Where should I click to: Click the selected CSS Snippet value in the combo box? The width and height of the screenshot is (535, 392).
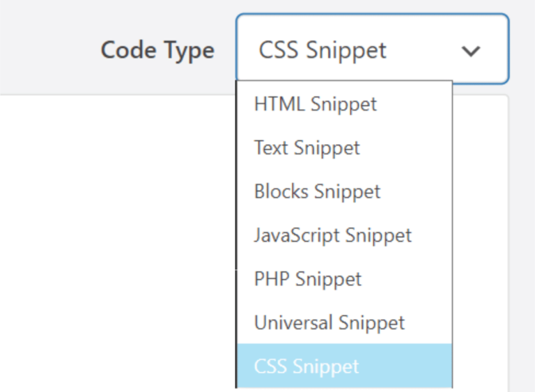(x=323, y=50)
